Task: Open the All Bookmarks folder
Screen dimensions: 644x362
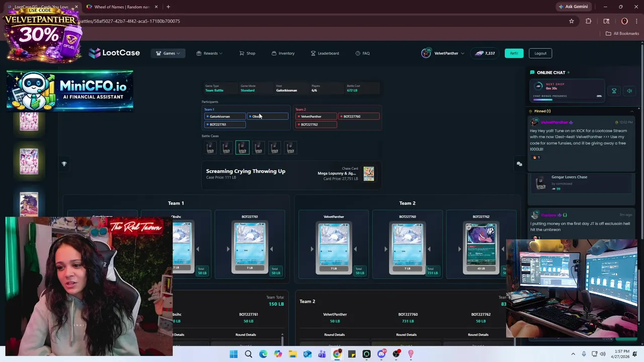Action: coord(622,34)
